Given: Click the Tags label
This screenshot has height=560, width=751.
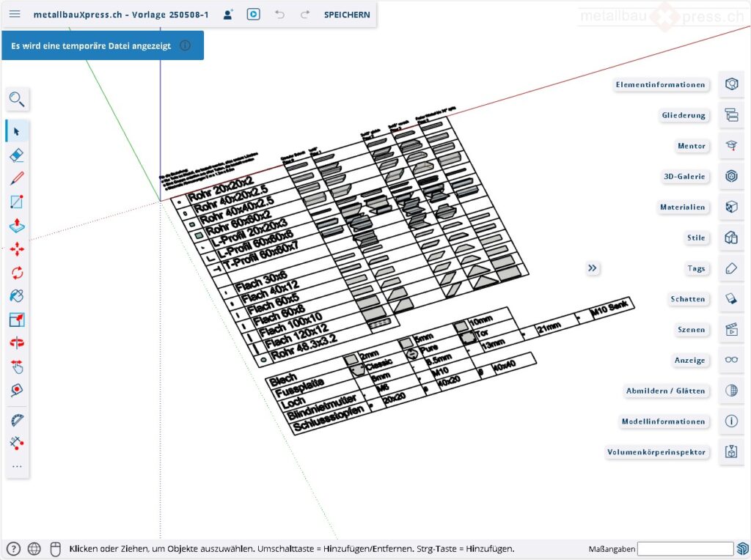Looking at the screenshot, I should [696, 268].
